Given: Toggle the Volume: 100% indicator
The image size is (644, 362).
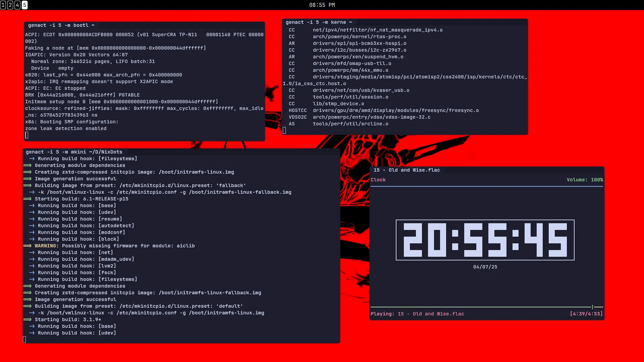Looking at the screenshot, I should coord(585,180).
